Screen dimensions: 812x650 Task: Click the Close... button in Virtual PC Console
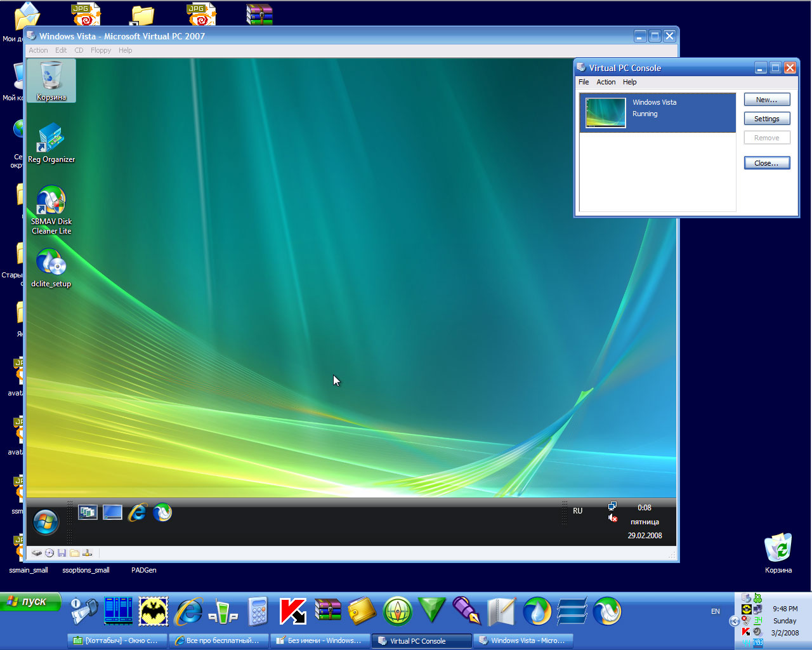tap(766, 163)
